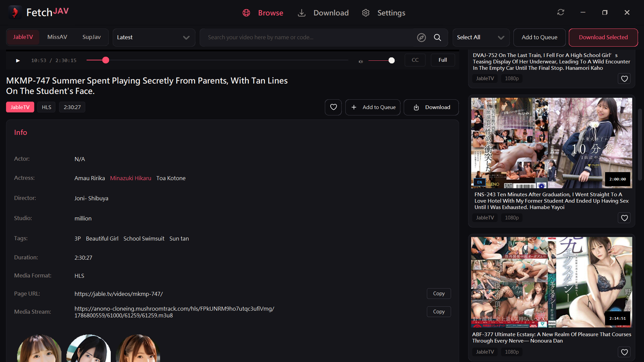The height and width of the screenshot is (362, 644).
Task: Click the JableTV badge under video title
Action: (x=20, y=107)
